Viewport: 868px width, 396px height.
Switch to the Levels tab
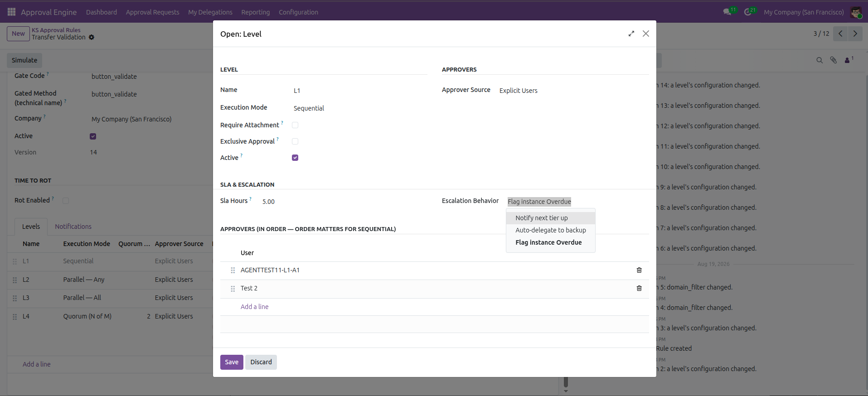coord(31,227)
